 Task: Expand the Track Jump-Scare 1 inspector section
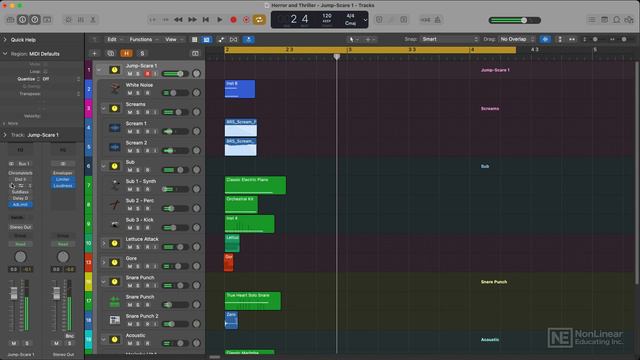click(5, 135)
